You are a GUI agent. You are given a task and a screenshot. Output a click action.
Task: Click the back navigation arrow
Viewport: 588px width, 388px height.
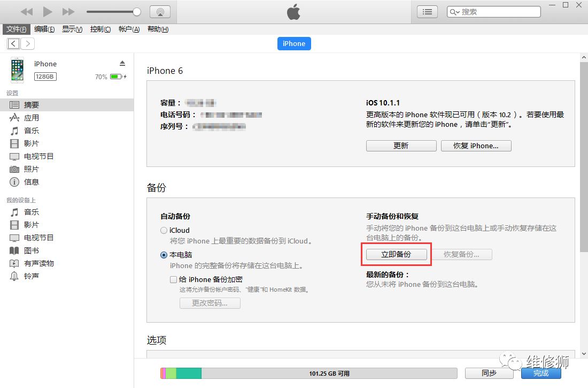click(13, 43)
